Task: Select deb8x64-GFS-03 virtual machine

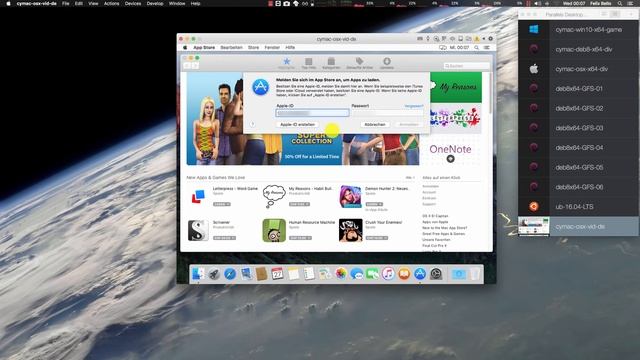Action: tap(578, 128)
